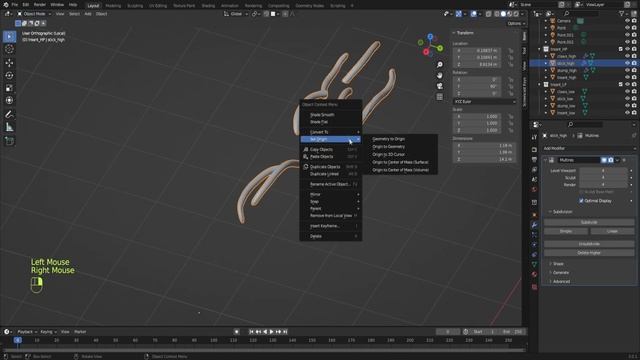Select the Move tool
This screenshot has height=360, width=640.
coord(9,63)
